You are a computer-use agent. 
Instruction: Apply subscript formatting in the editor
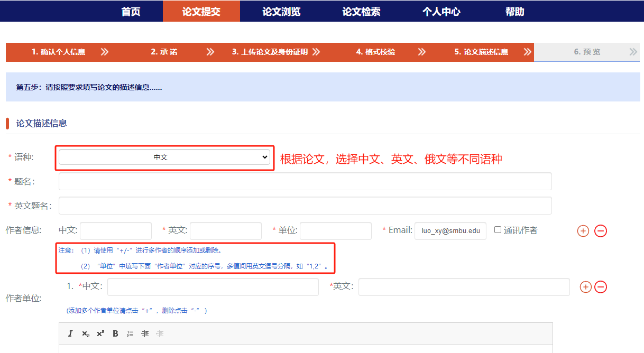(85, 333)
